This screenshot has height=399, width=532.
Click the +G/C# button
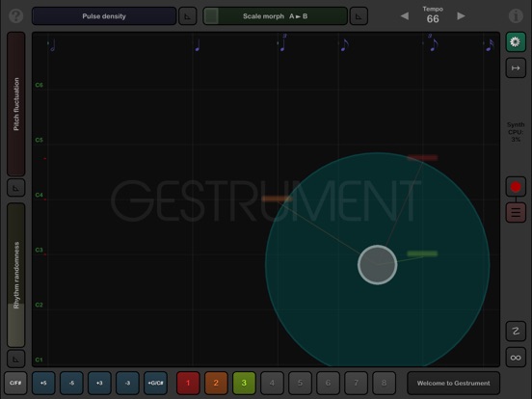155,383
